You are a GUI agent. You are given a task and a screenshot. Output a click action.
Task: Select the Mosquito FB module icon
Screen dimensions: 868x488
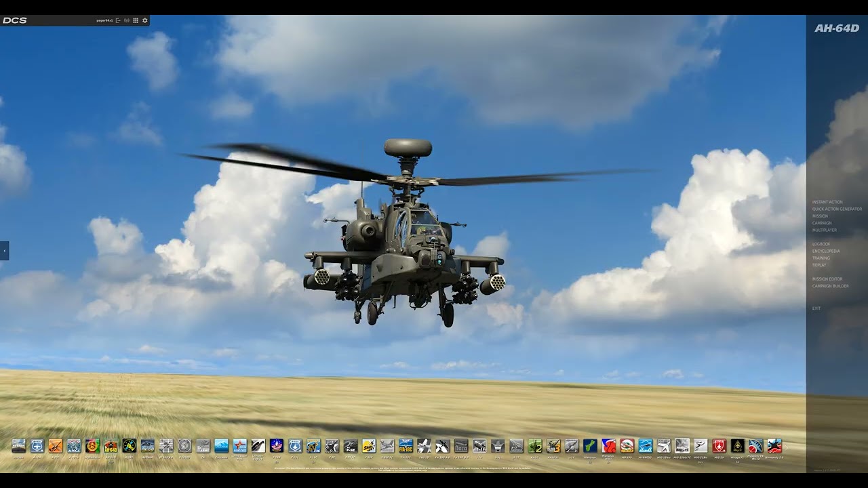click(x=755, y=445)
